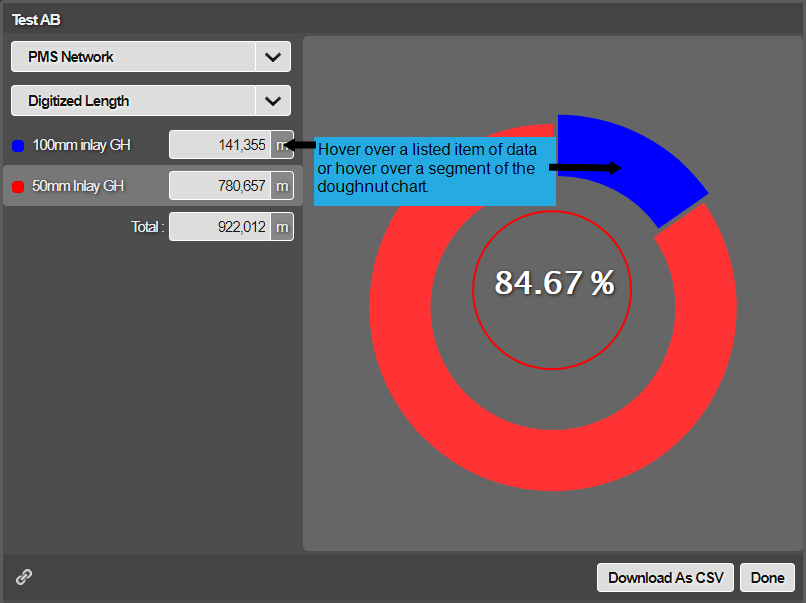Download the data as CSV
The image size is (806, 603).
(665, 577)
